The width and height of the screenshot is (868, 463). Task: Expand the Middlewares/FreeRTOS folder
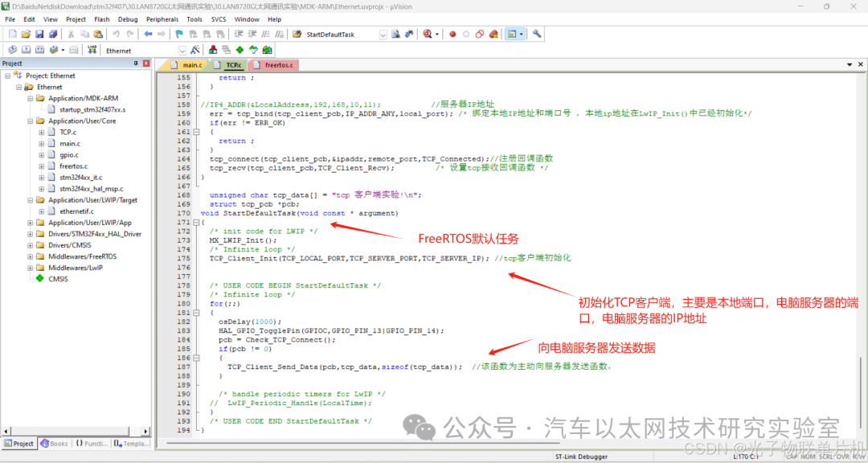31,256
